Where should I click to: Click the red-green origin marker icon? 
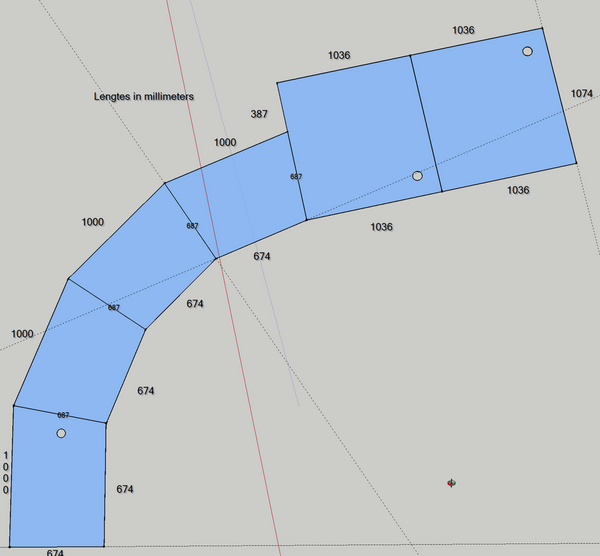[452, 483]
